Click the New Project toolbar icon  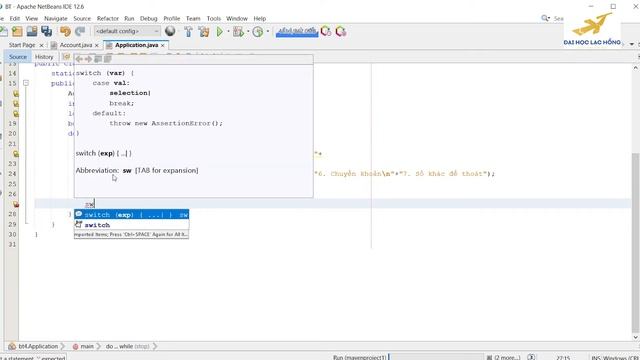click(x=17, y=31)
